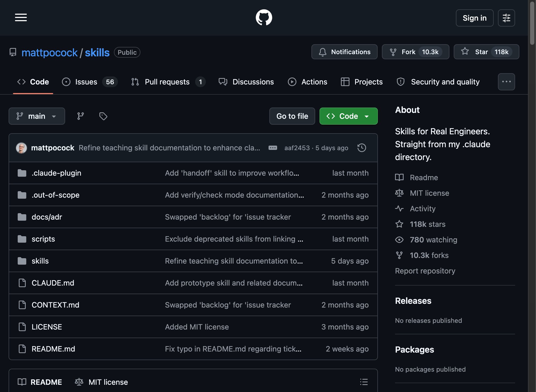Click the star icon beside 118k stars

coord(399,224)
